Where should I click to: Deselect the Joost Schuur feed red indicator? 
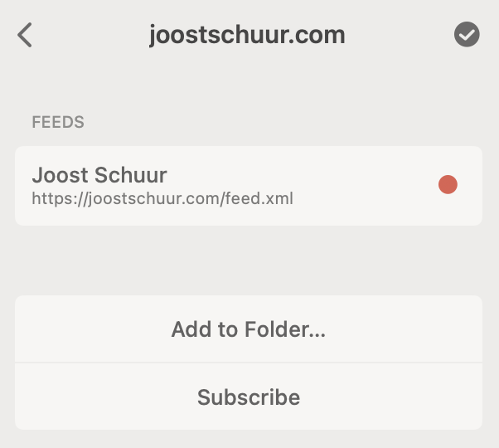(448, 184)
